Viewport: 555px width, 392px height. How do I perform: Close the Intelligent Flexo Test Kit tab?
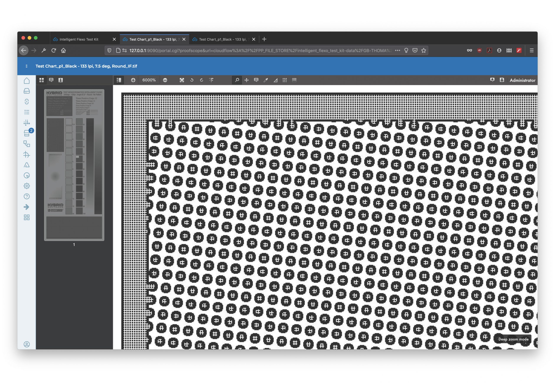pos(114,39)
